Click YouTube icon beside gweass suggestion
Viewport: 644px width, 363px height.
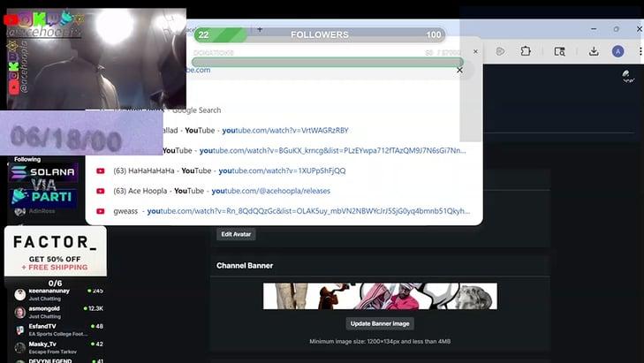pos(100,211)
